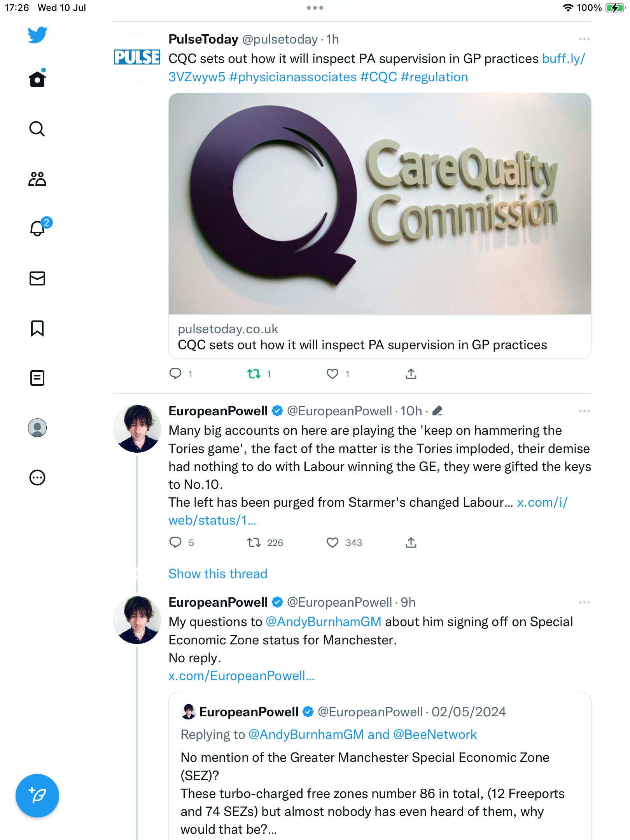
Task: Undo retweet on PulseToday CQC tweet
Action: point(254,374)
